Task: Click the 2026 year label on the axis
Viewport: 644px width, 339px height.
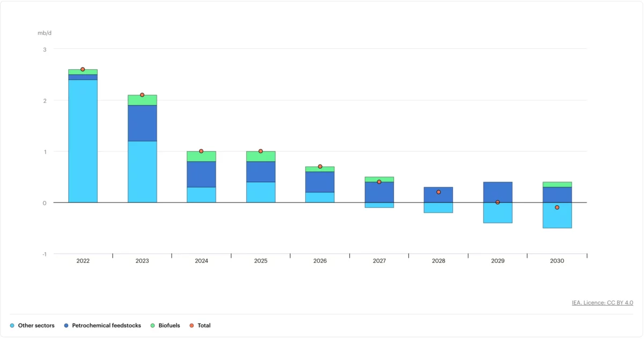Action: (x=320, y=261)
